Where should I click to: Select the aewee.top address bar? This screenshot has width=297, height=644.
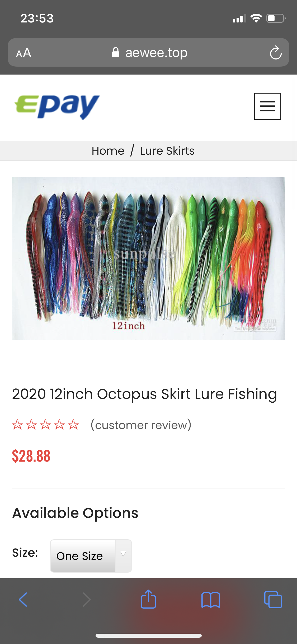[148, 52]
